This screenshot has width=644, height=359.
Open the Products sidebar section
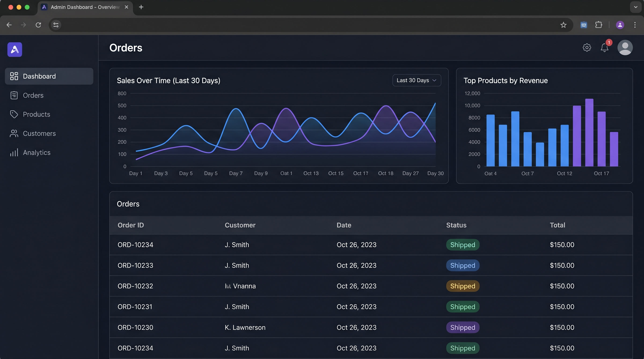click(x=49, y=114)
